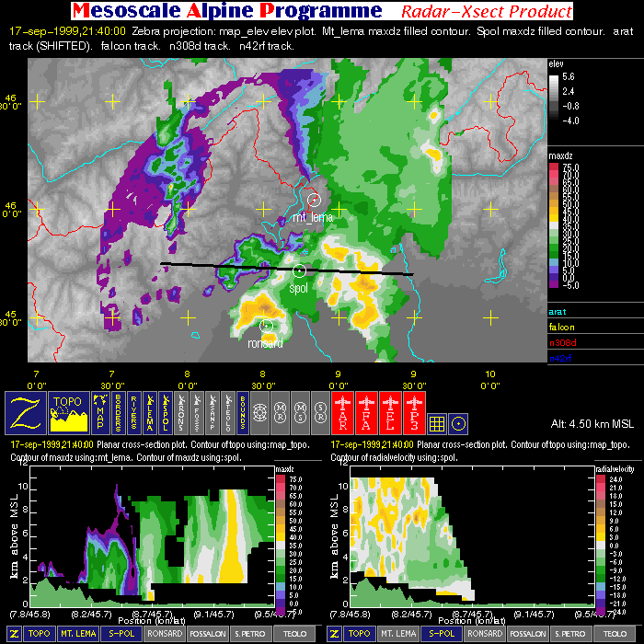Select S.PIETRO under right cross-section

pos(571,634)
